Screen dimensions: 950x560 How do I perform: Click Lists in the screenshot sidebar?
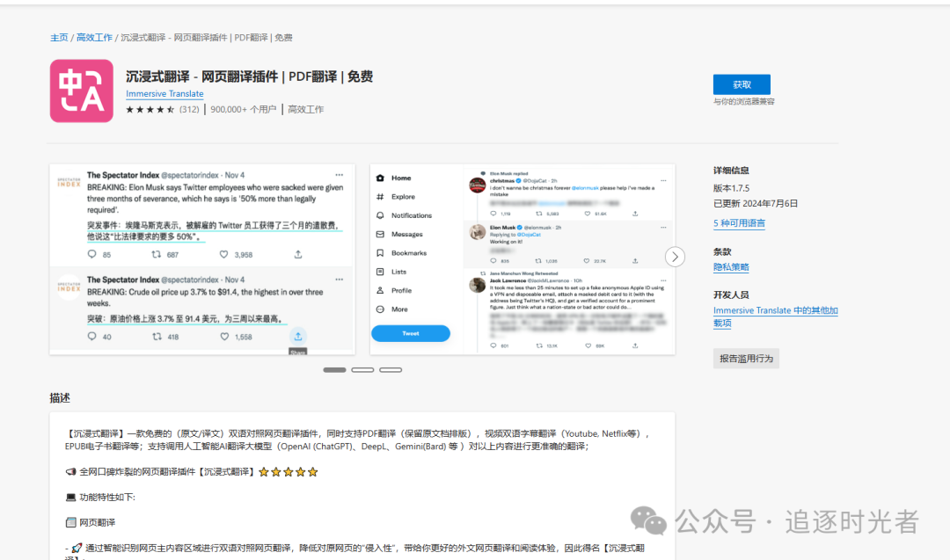click(398, 272)
